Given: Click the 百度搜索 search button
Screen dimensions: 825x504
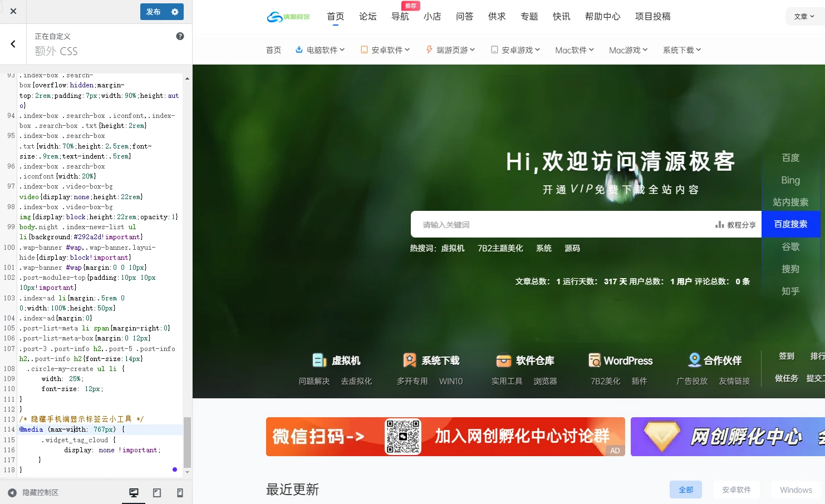Looking at the screenshot, I should [x=790, y=224].
